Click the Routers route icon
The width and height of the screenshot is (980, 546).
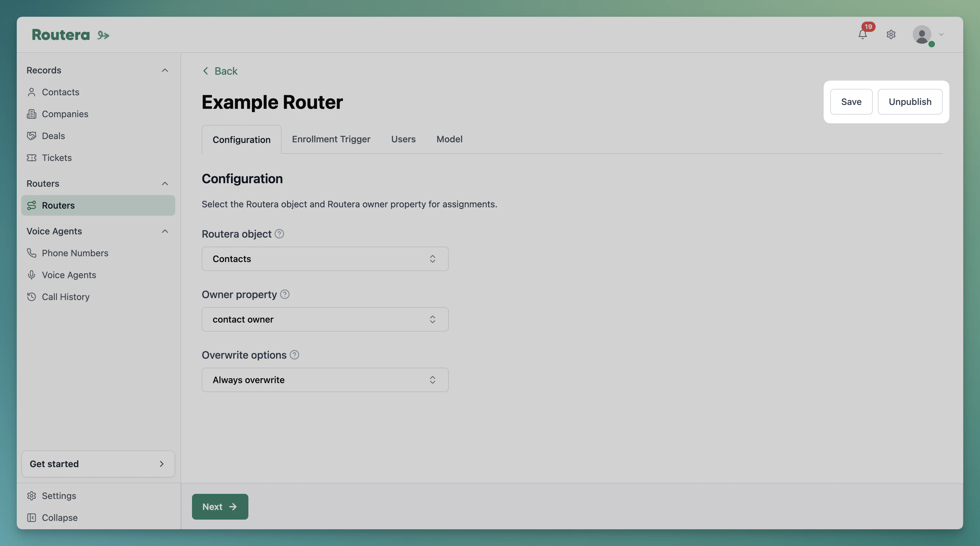32,205
